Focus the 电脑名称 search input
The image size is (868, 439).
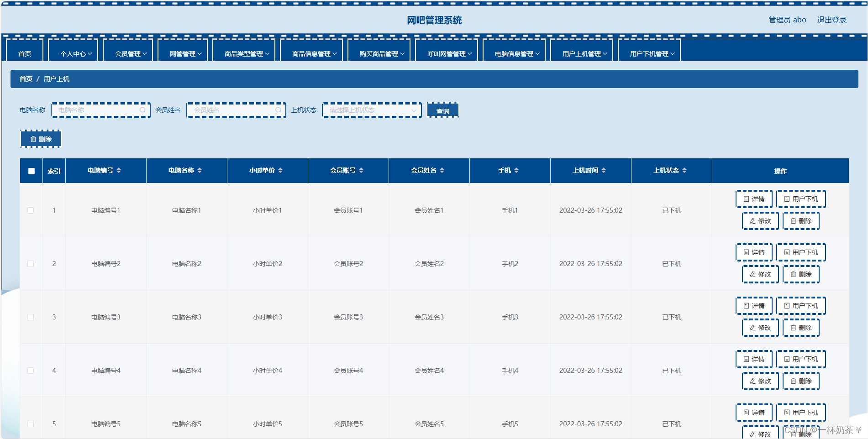tap(100, 110)
